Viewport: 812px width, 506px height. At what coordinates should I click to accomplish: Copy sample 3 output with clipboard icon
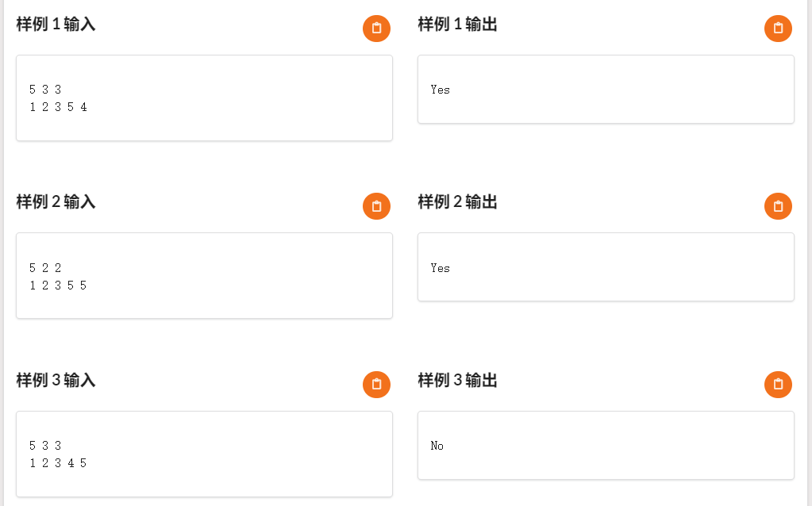click(778, 385)
